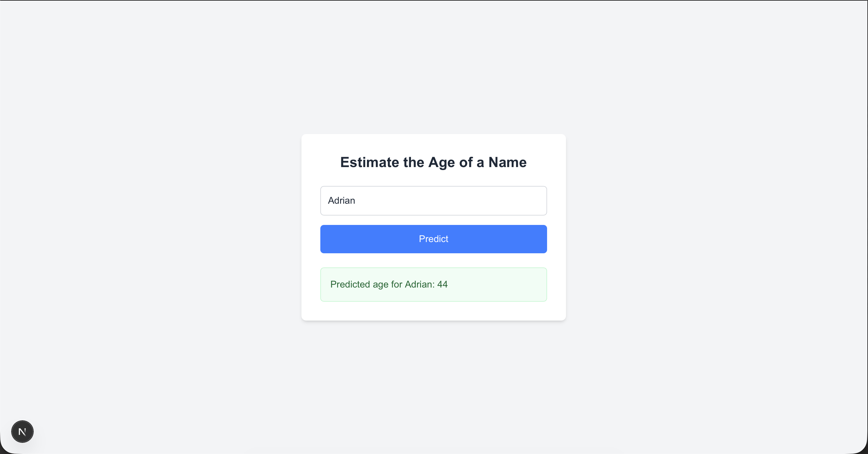Click the word "of" in the heading
This screenshot has height=454, width=868.
pos(466,162)
